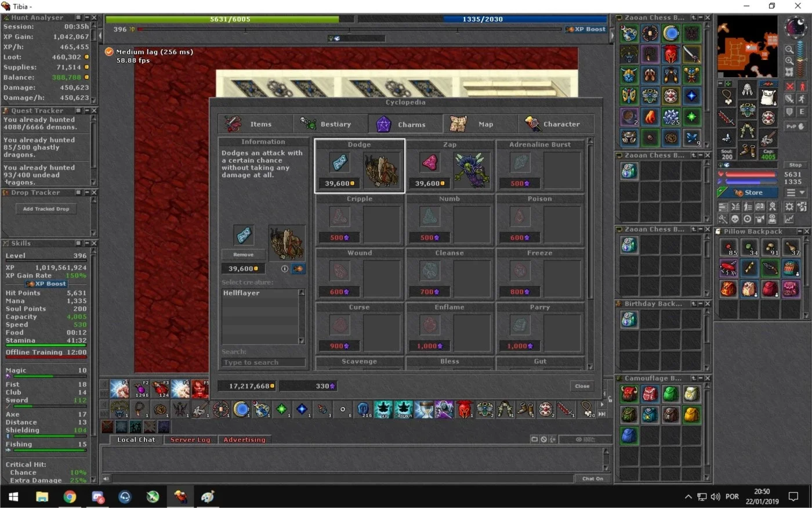This screenshot has height=508, width=812.
Task: Toggle Expert mode E button
Action: 803,111
